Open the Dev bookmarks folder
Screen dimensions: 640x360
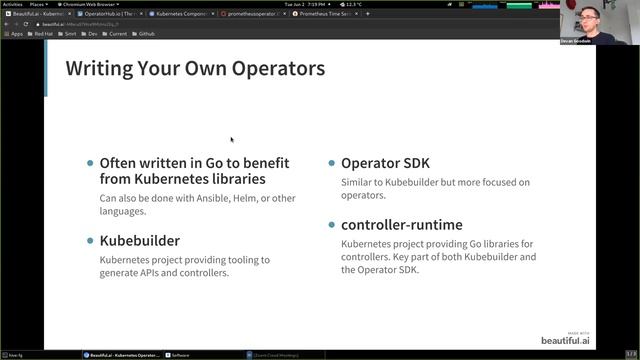point(89,34)
